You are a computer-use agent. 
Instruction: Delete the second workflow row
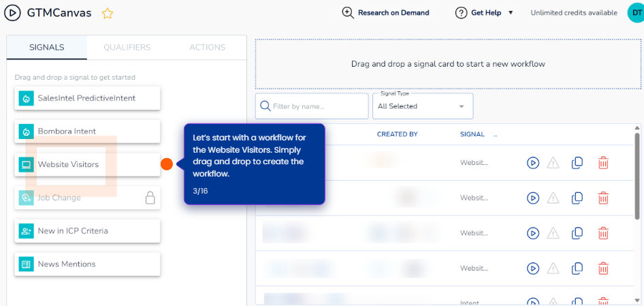(x=603, y=198)
